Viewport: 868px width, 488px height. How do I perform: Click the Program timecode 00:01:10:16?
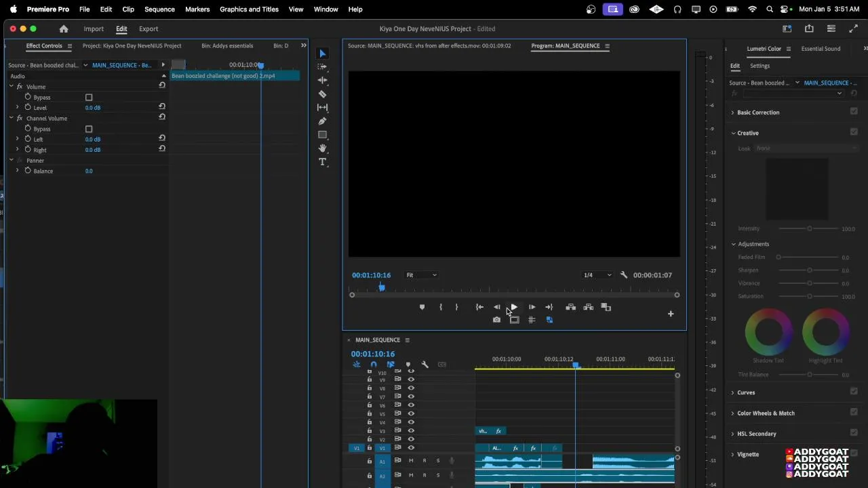pos(371,275)
